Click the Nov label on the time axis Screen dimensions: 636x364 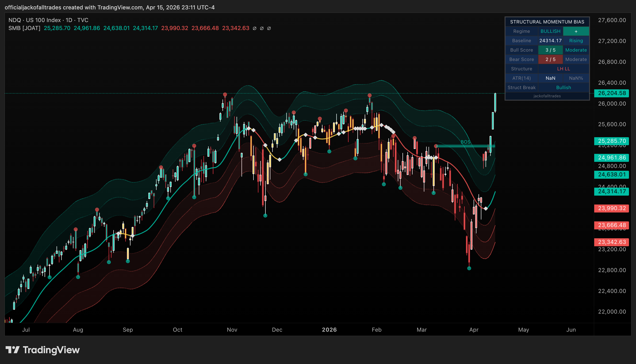tap(232, 330)
